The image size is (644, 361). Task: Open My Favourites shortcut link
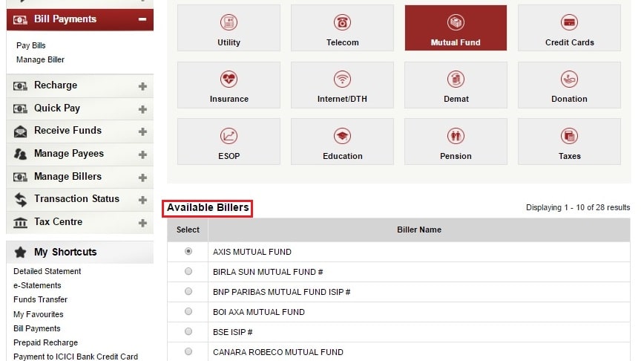point(38,314)
